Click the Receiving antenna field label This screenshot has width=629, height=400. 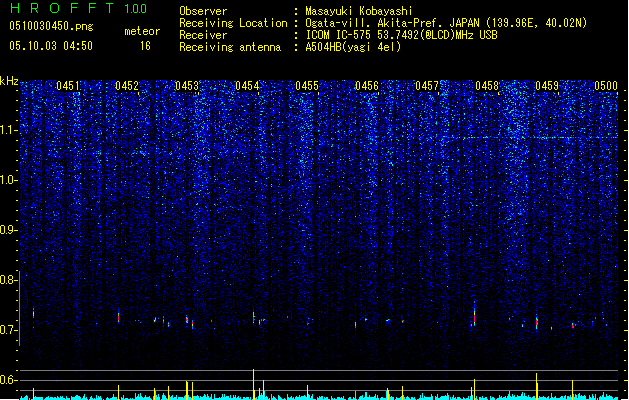pyautogui.click(x=230, y=47)
